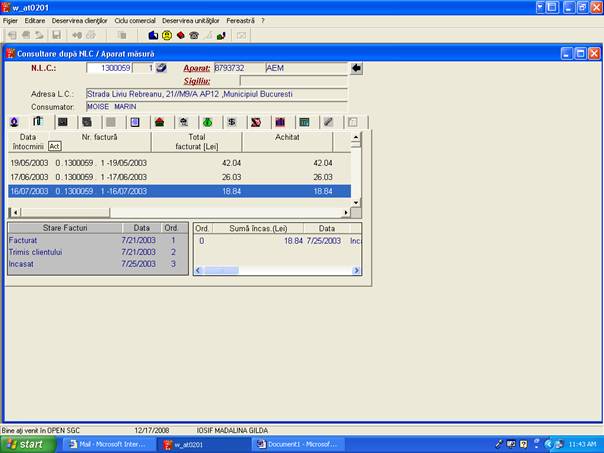Click the Windows Start button

coord(26,444)
